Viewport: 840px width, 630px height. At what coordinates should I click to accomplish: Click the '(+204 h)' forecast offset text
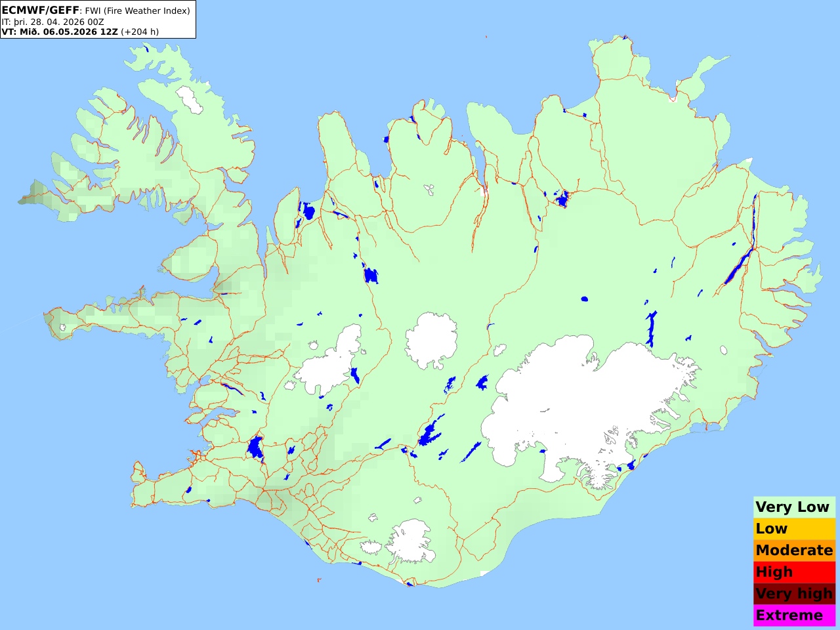click(x=140, y=31)
